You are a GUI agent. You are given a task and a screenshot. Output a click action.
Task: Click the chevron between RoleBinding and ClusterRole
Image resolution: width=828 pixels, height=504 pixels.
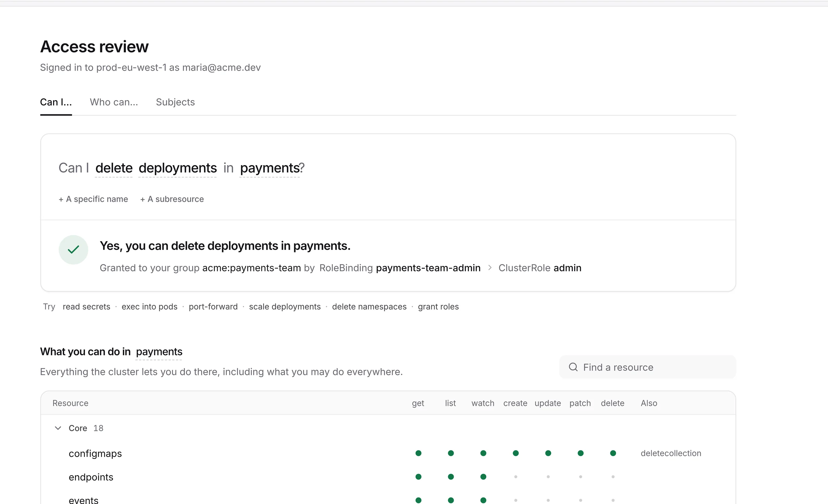(490, 268)
